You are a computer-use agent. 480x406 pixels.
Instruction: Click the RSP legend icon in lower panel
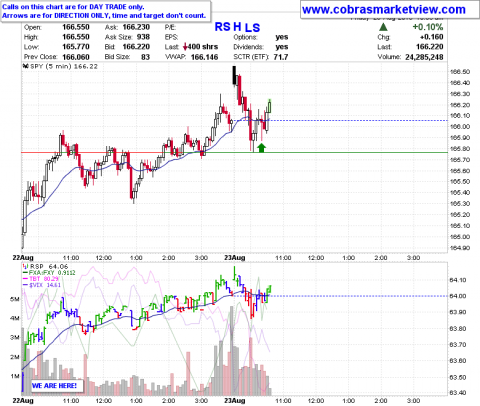pos(25,266)
